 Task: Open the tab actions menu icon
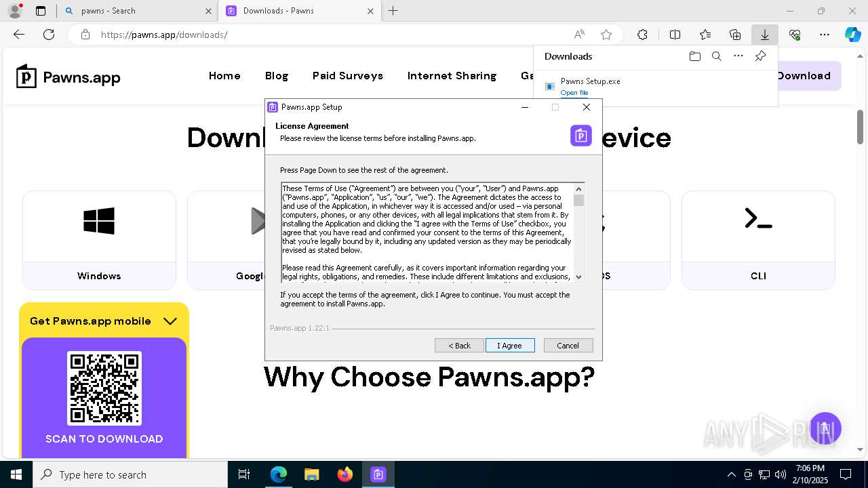(x=41, y=11)
